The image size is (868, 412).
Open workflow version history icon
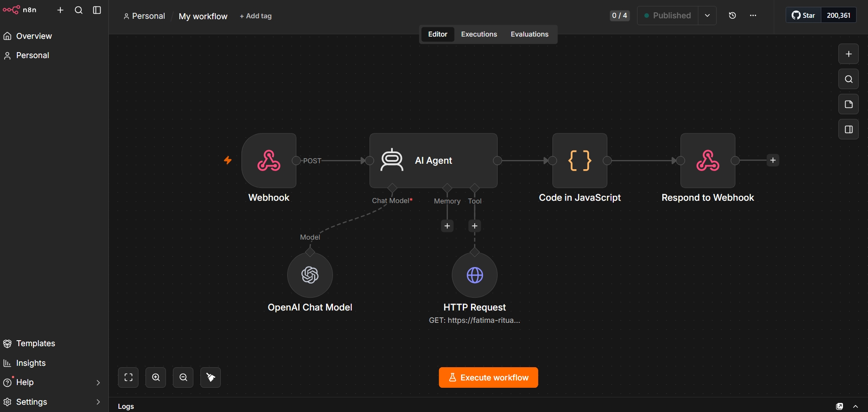[x=732, y=16]
